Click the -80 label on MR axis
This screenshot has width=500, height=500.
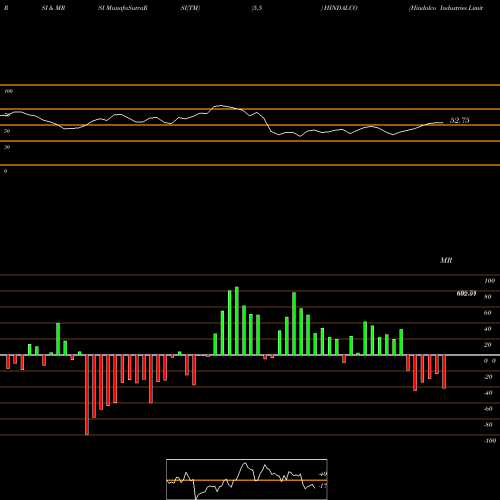coord(488,425)
